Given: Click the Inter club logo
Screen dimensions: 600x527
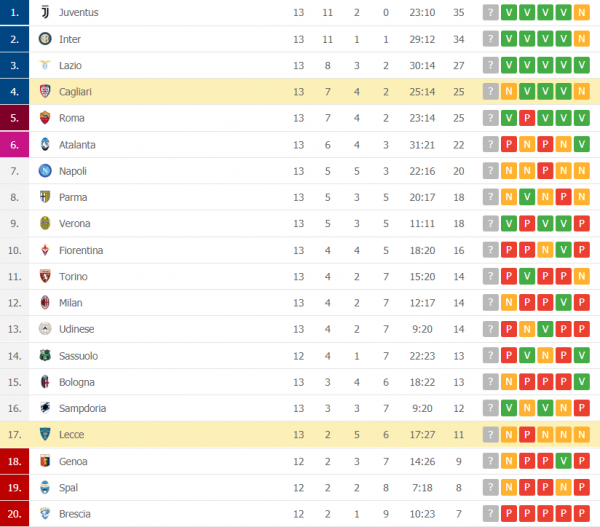Looking at the screenshot, I should pos(45,39).
